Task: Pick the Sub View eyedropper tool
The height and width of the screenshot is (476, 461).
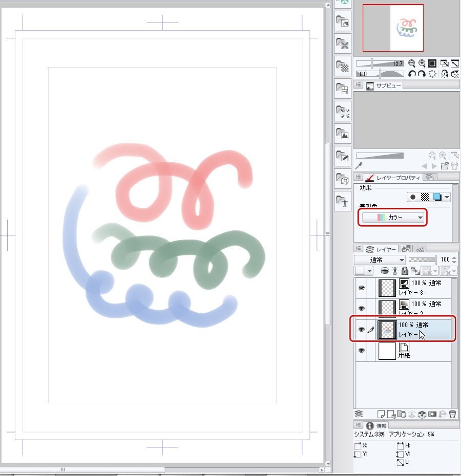Action: (359, 166)
